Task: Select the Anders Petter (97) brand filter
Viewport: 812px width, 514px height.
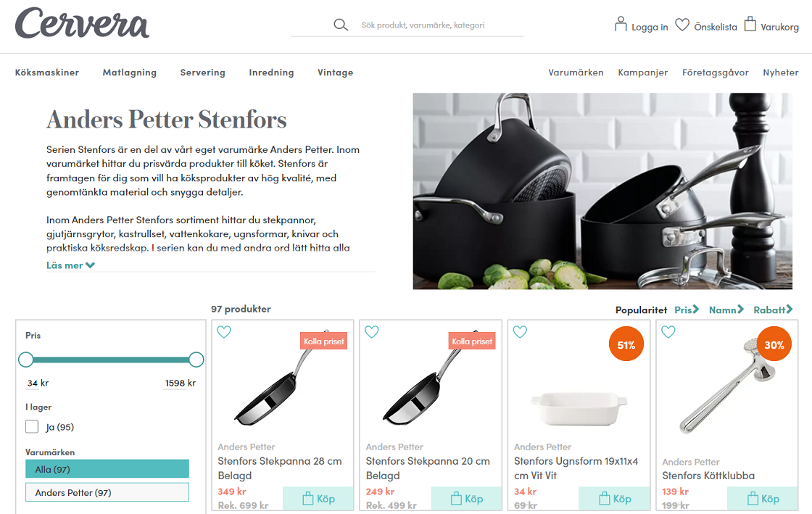Action: pos(107,492)
